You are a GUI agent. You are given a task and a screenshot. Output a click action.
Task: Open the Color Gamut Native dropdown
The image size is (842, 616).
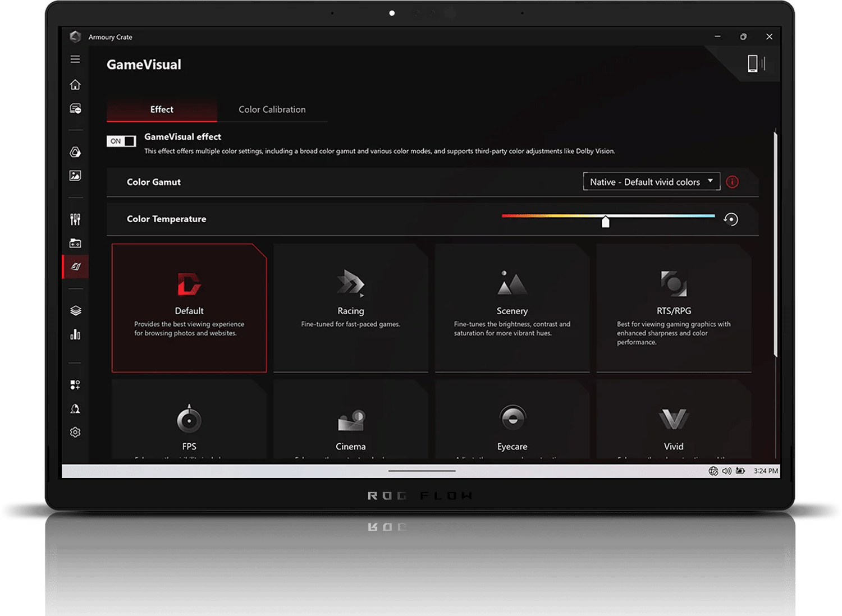(x=652, y=182)
